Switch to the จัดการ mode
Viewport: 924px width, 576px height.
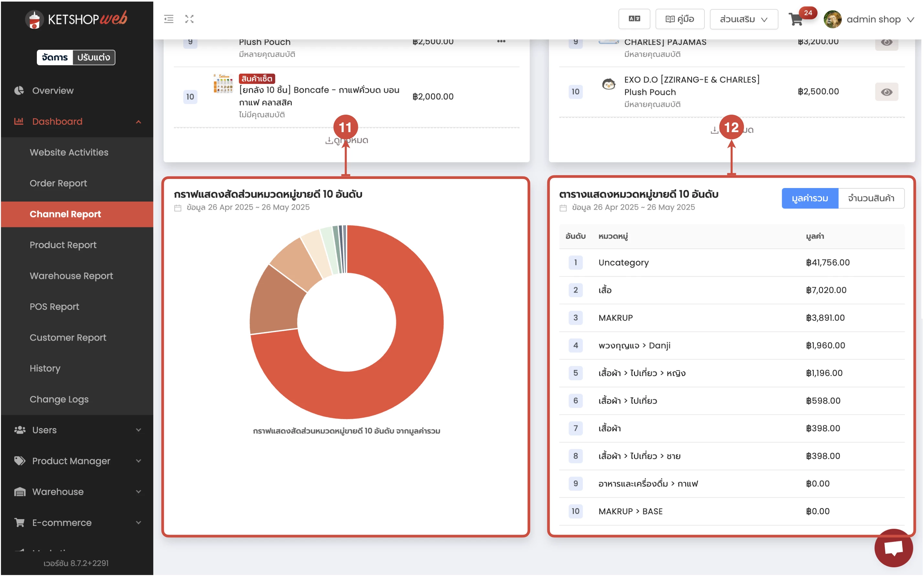(55, 57)
